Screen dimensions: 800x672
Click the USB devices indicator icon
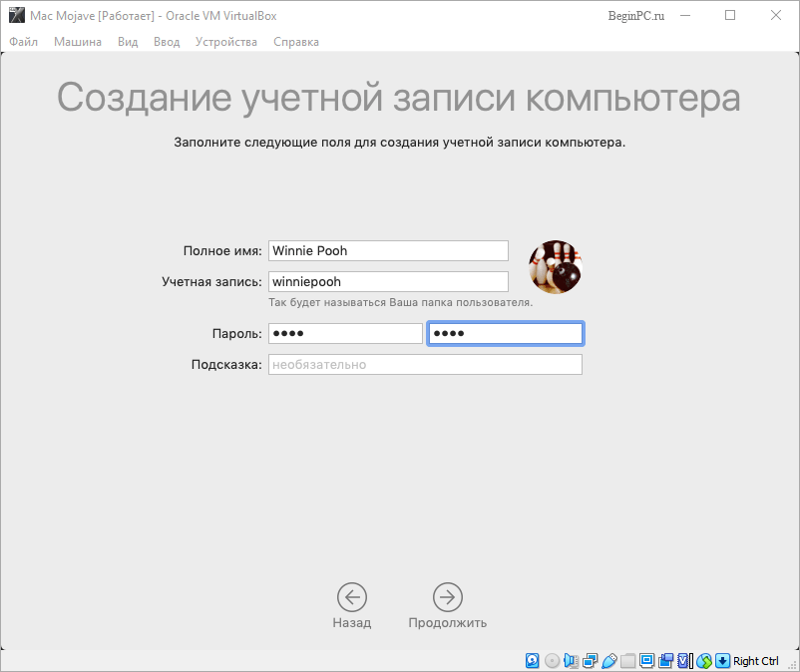point(609,661)
